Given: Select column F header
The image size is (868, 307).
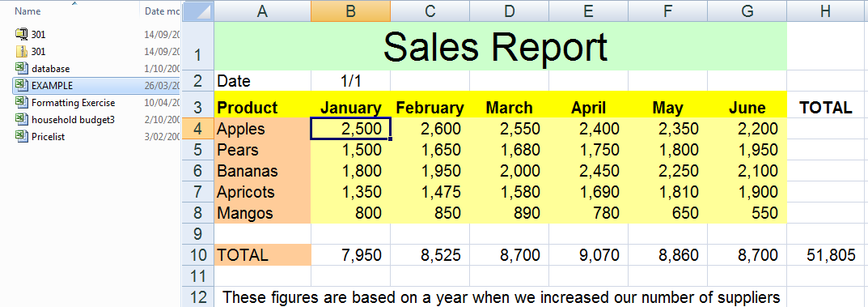Looking at the screenshot, I should [667, 11].
